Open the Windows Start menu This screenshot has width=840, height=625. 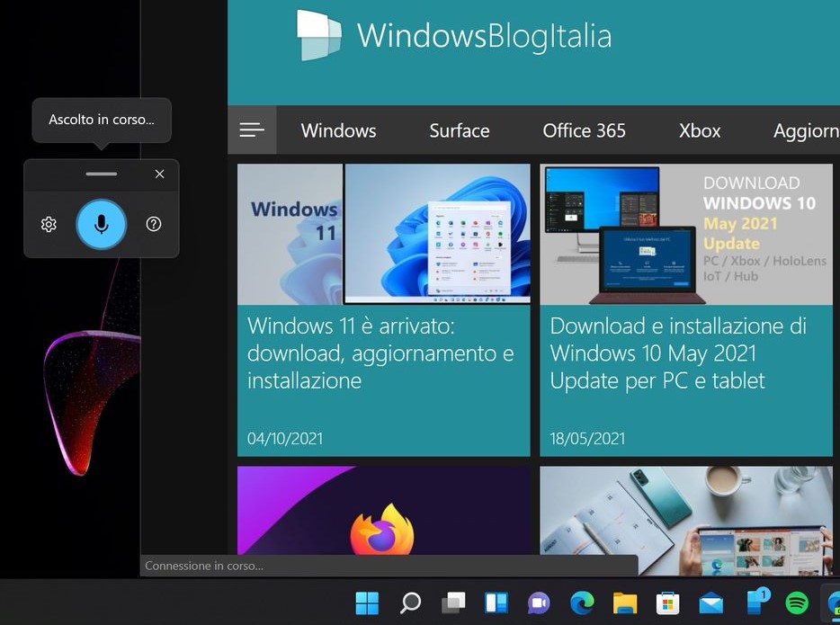(x=368, y=603)
